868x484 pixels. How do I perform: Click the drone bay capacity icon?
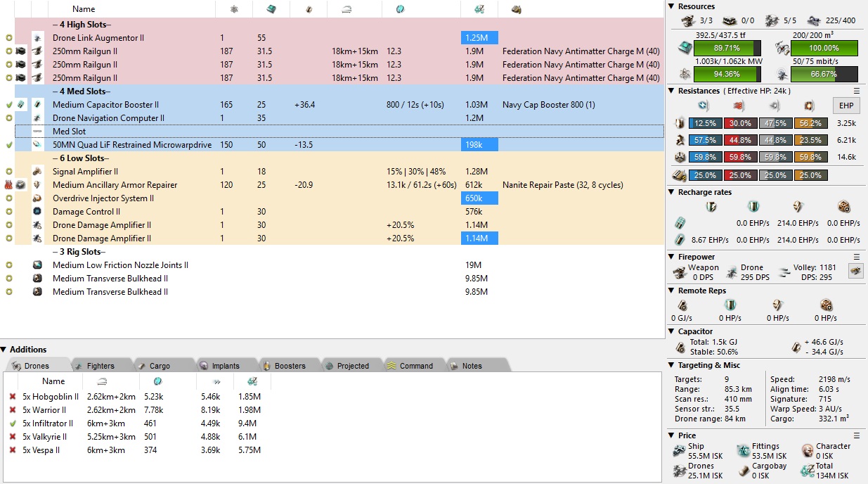(780, 48)
